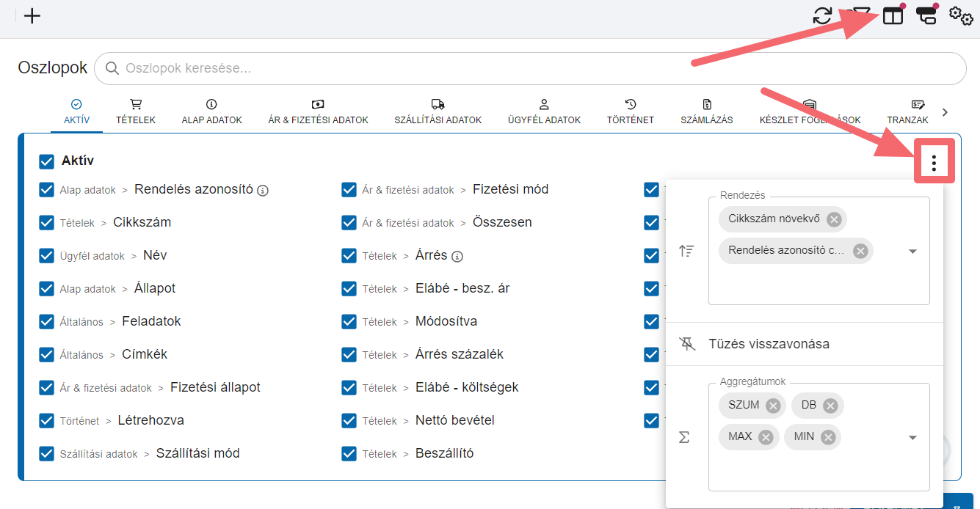The height and width of the screenshot is (509, 980).
Task: Switch to the Szállítási adatok tab
Action: click(x=438, y=111)
